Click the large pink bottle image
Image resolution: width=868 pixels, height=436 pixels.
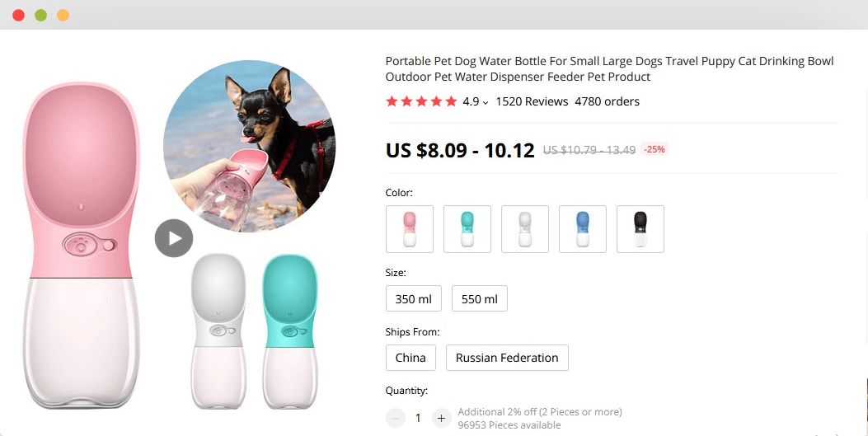tap(82, 246)
